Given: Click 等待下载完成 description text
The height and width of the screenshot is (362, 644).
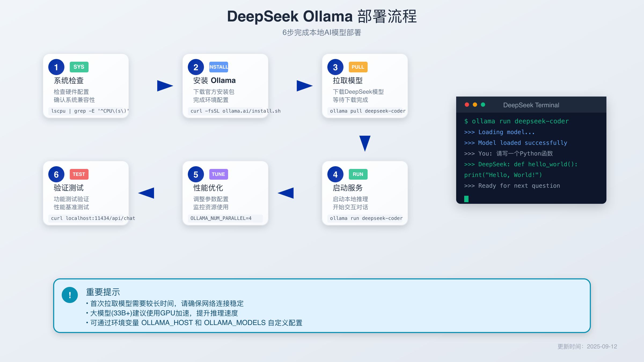Looking at the screenshot, I should click(x=350, y=100).
